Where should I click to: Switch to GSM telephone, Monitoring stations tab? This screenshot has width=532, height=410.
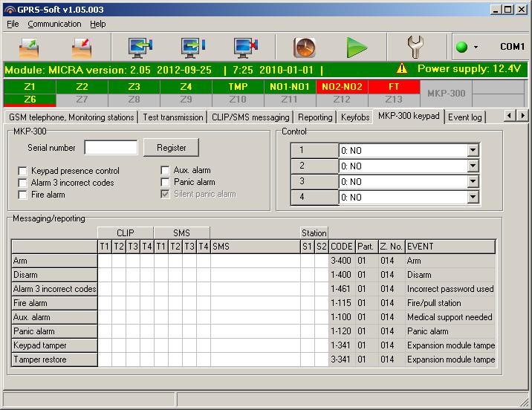click(71, 117)
